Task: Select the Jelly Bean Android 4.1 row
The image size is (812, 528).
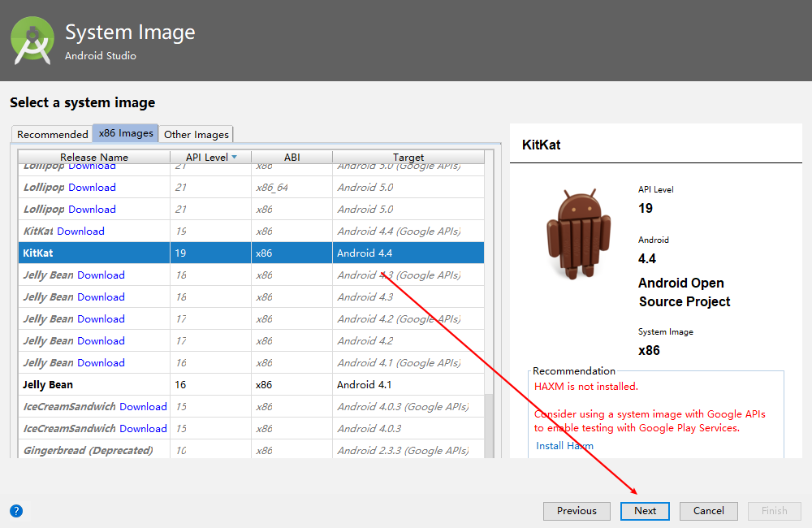Action: (251, 384)
